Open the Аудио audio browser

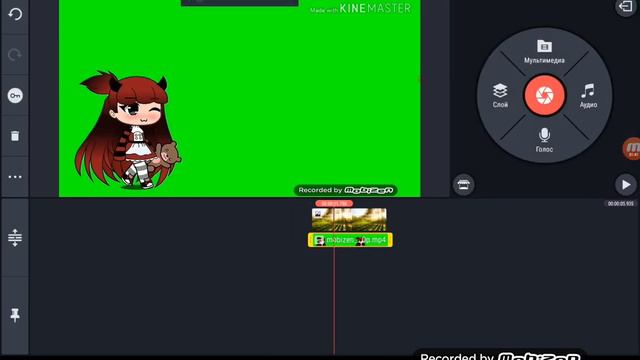[x=588, y=96]
